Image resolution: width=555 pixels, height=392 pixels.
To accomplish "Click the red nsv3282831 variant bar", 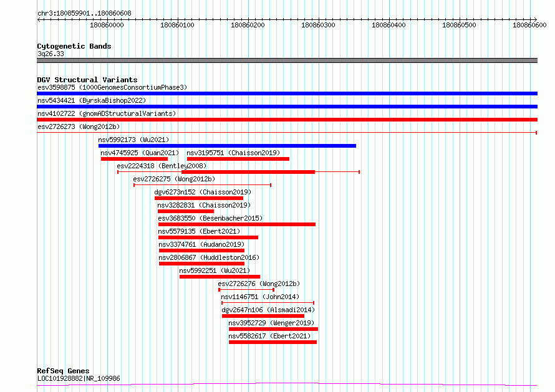I will 186,211.
